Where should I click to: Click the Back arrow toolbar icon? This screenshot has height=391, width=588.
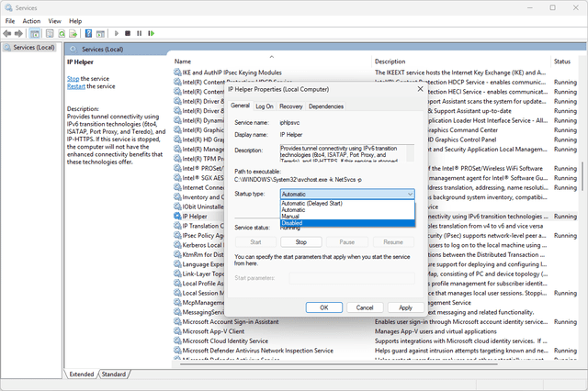pos(8,33)
